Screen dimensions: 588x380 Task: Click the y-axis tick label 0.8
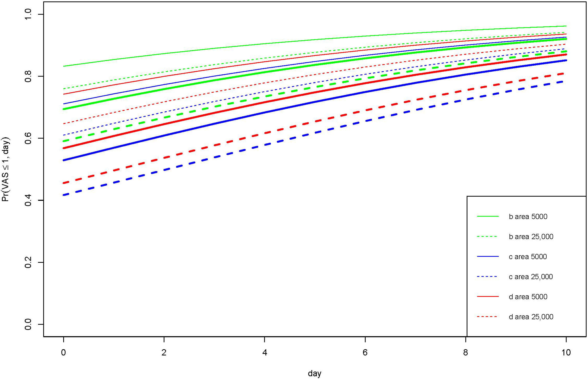coord(28,76)
